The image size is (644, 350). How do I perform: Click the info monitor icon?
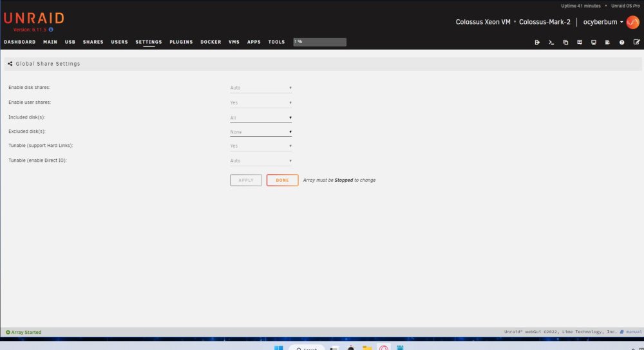point(594,43)
